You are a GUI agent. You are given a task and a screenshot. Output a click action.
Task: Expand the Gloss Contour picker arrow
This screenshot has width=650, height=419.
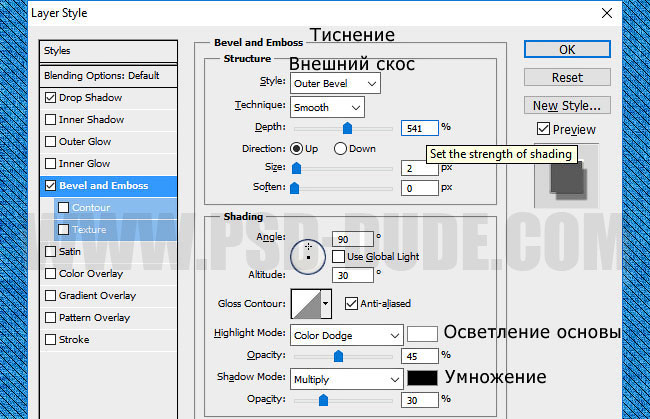(326, 304)
